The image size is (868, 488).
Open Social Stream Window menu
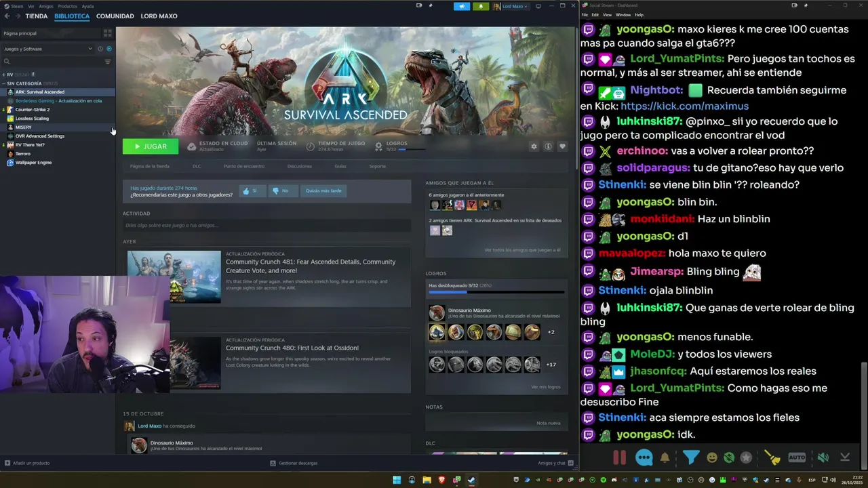tap(623, 14)
